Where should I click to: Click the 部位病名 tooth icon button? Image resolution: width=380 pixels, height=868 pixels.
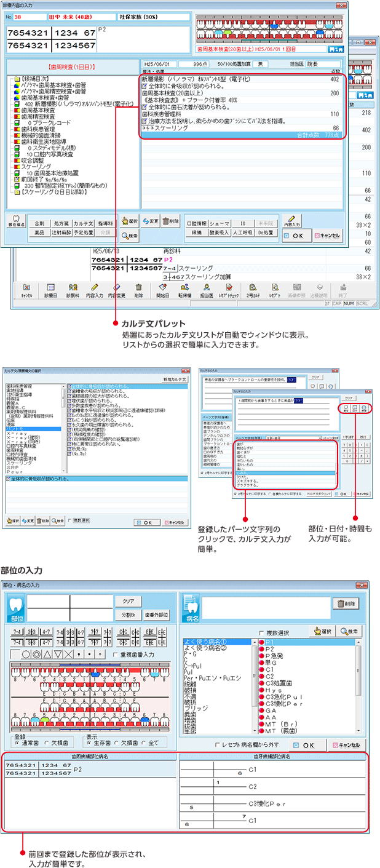[x=17, y=222]
